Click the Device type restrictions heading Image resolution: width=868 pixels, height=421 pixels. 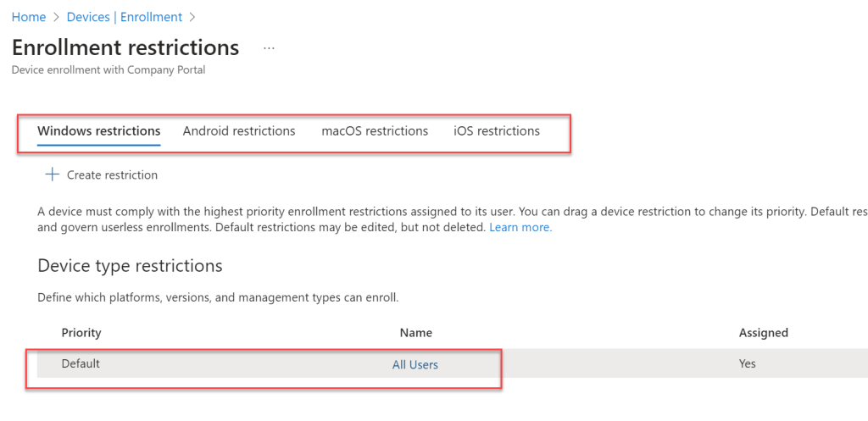[130, 266]
